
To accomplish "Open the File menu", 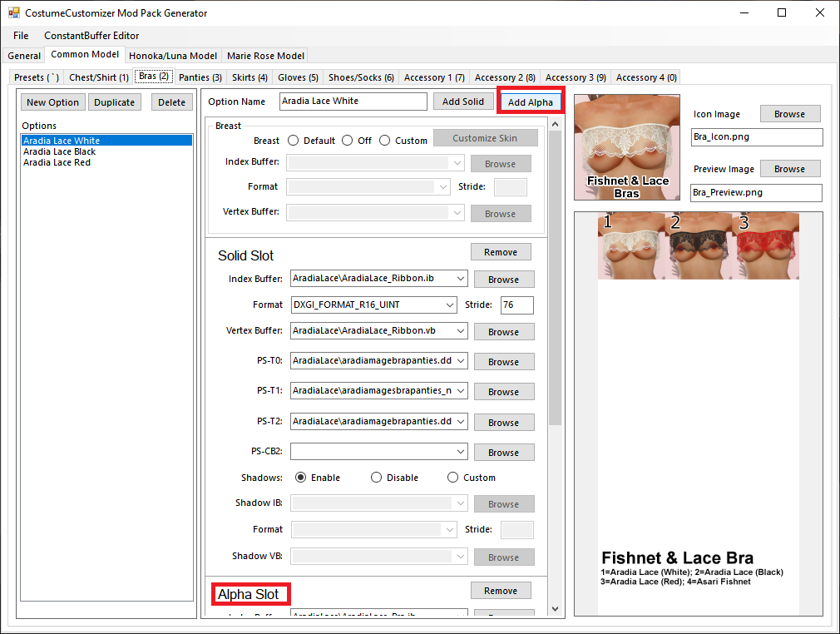I will coord(21,36).
